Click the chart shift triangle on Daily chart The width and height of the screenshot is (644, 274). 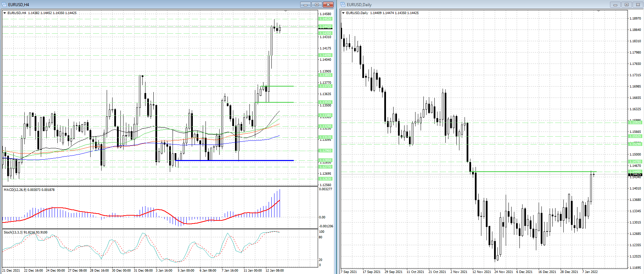pyautogui.click(x=599, y=11)
